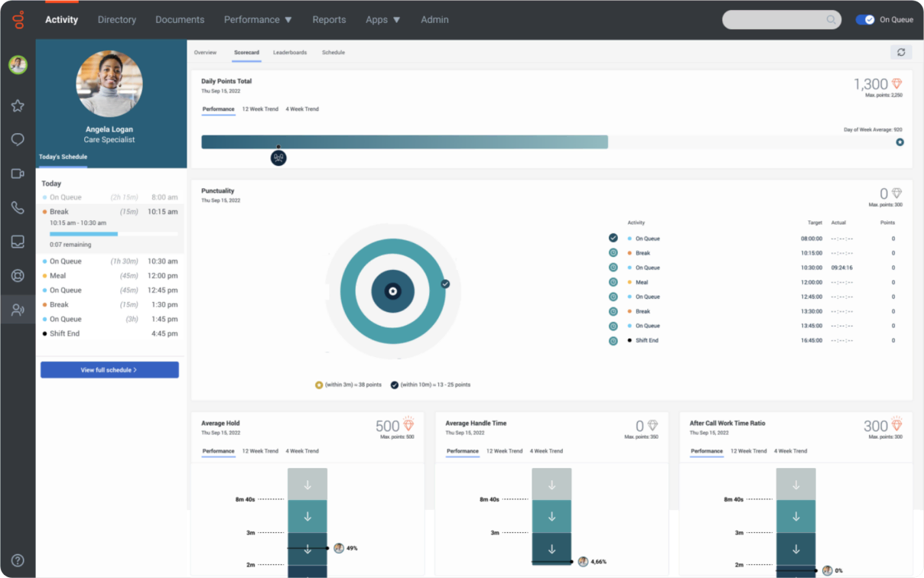This screenshot has height=578, width=924.
Task: Switch to the Leaderboards tab
Action: tap(290, 53)
